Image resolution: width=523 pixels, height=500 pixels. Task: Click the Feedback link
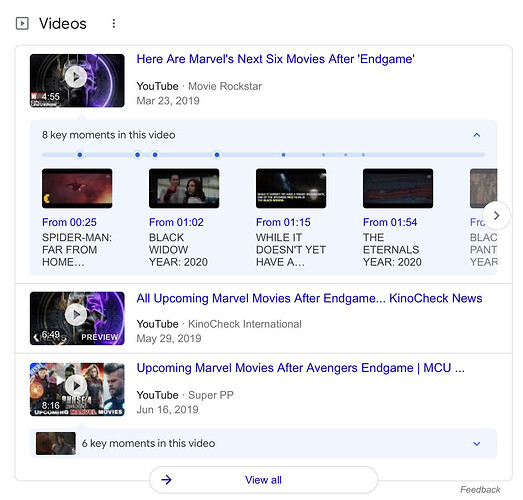coord(480,490)
